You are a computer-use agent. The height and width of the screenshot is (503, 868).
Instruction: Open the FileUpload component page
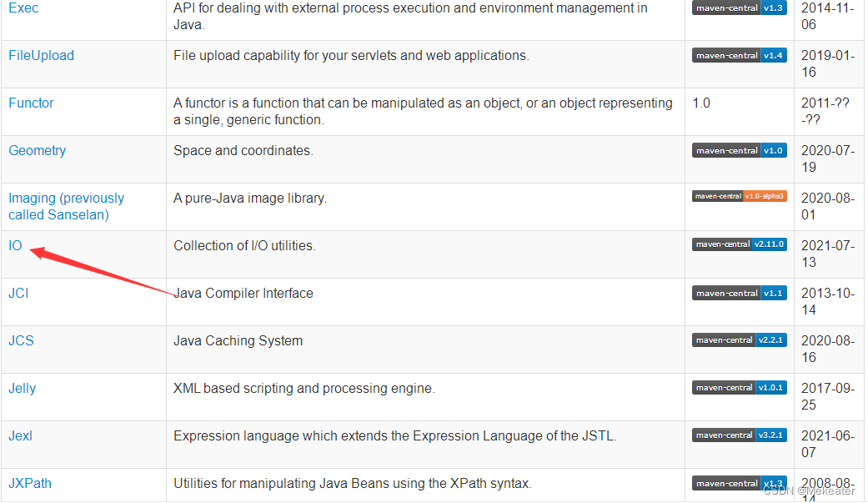(41, 55)
